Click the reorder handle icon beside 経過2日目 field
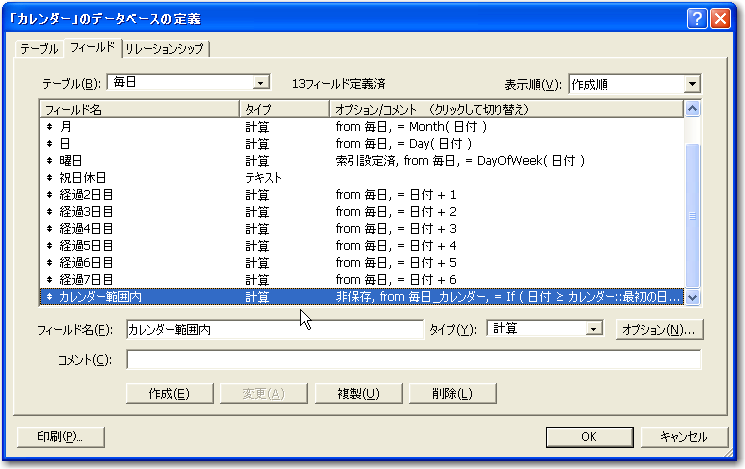The height and width of the screenshot is (469, 745). pyautogui.click(x=49, y=195)
